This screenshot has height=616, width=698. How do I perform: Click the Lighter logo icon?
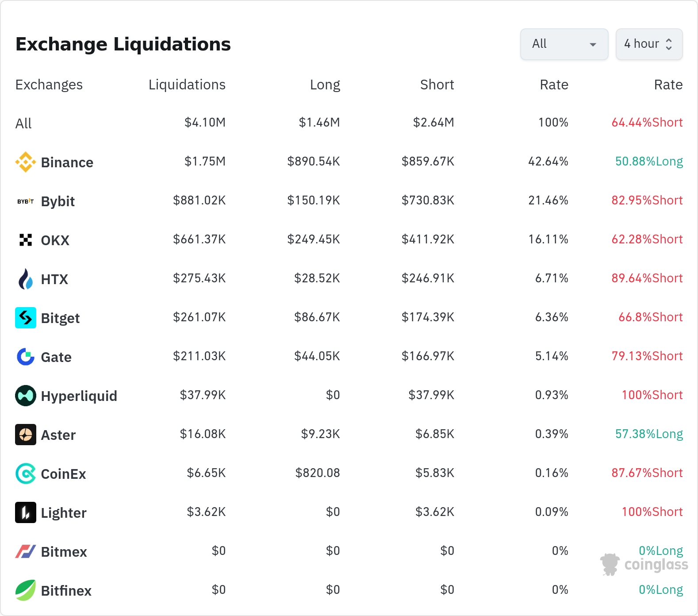coord(26,512)
